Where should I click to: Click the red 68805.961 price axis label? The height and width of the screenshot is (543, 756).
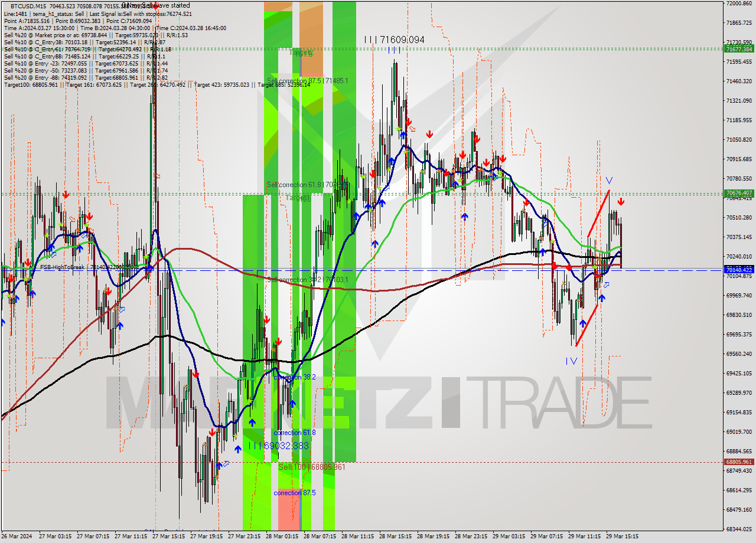[x=739, y=462]
